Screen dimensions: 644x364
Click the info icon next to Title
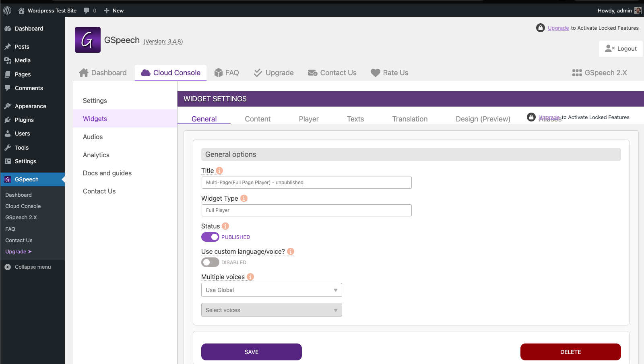pyautogui.click(x=219, y=171)
